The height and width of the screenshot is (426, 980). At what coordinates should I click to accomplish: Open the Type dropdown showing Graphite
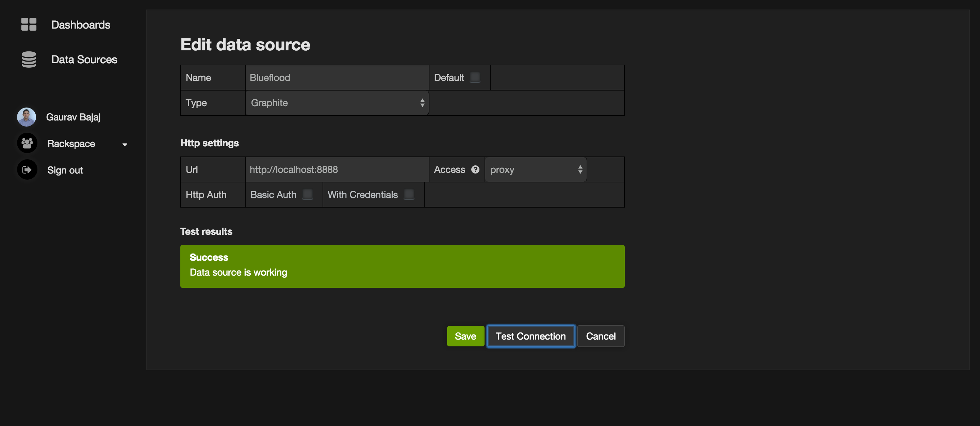pyautogui.click(x=337, y=103)
